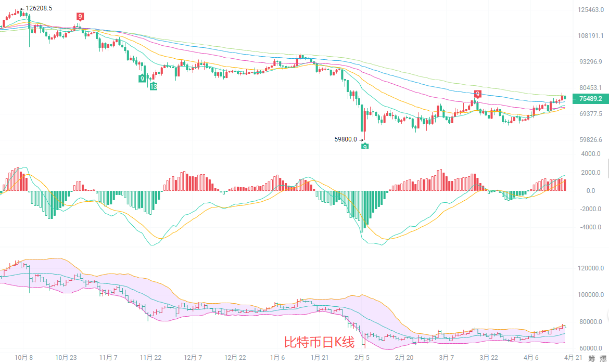Click the 100000.0 level on Bollinger axis
The width and height of the screenshot is (609, 364).
590,295
